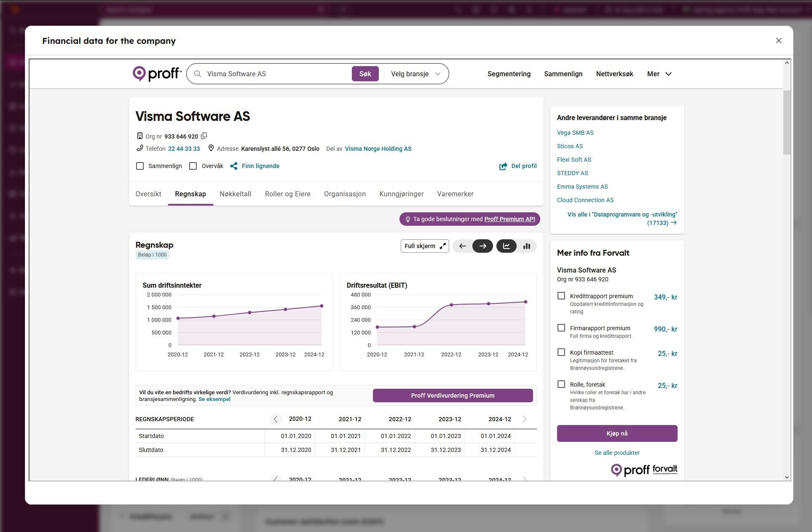
Task: Go to previous chart set with left arrow
Action: click(462, 246)
